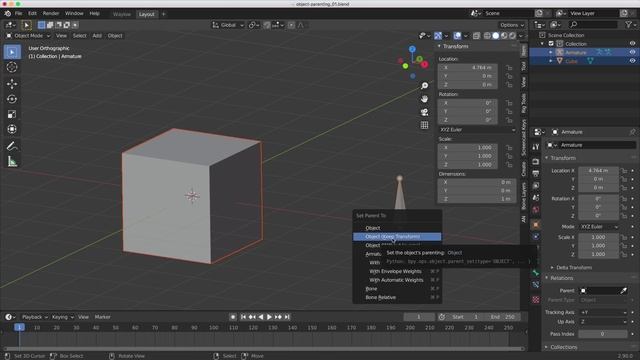Open the View Layer properties tab icon
The height and width of the screenshot is (360, 640).
tap(536, 185)
